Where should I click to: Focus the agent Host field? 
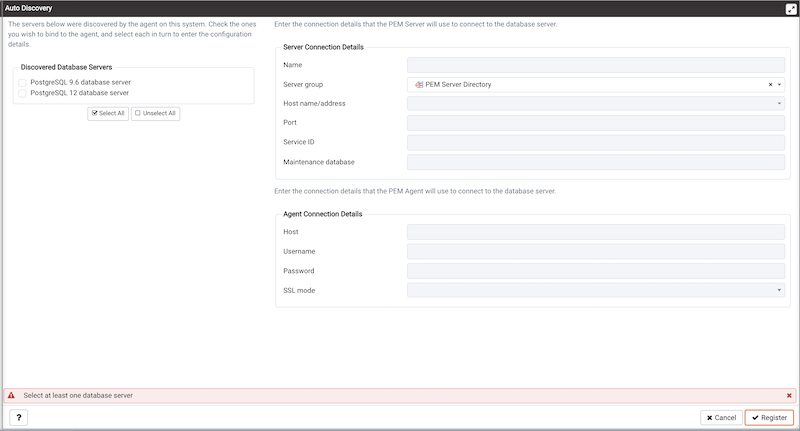[x=596, y=232]
